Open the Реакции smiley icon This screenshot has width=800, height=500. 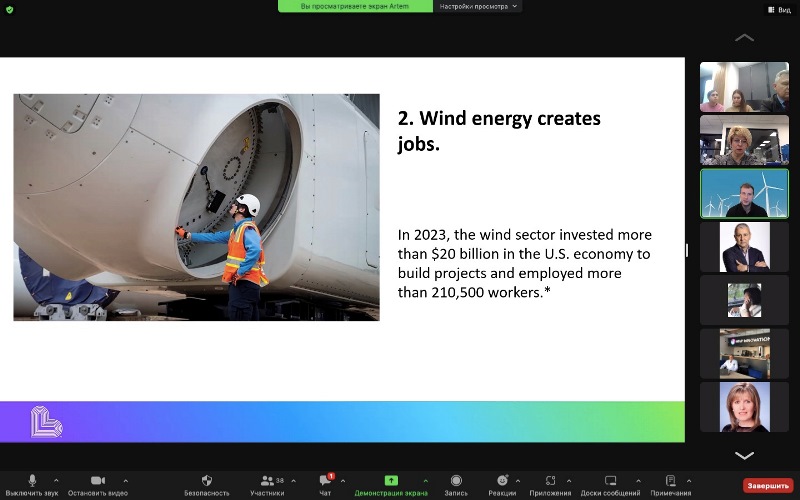point(502,481)
